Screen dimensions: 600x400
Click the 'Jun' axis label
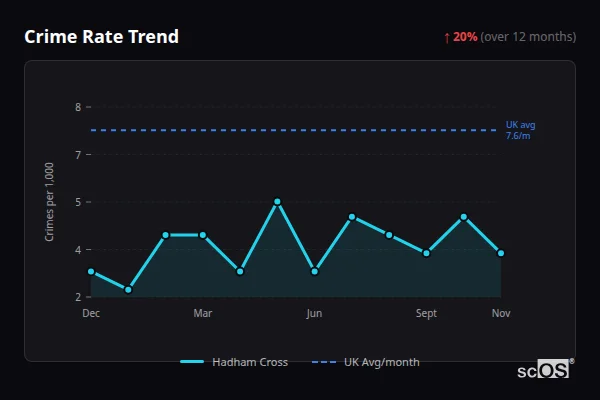coord(314,313)
